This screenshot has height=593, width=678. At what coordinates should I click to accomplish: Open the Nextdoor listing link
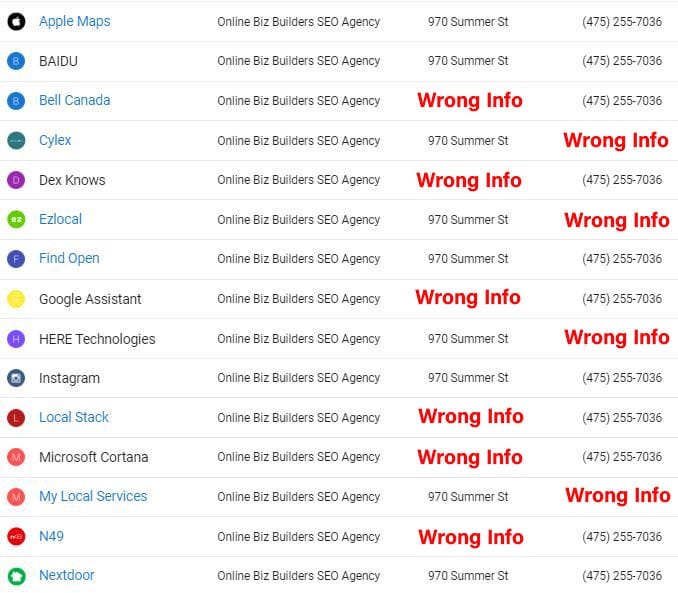point(67,575)
